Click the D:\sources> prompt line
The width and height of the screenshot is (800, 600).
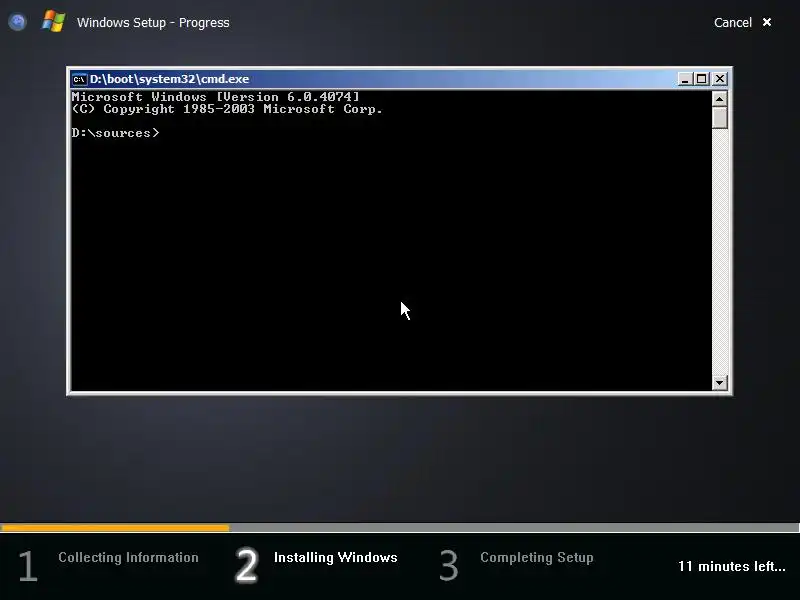pyautogui.click(x=116, y=133)
